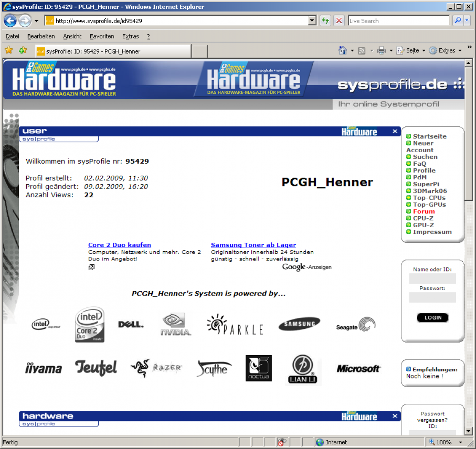
Task: Open the Ansicht menu
Action: point(72,36)
